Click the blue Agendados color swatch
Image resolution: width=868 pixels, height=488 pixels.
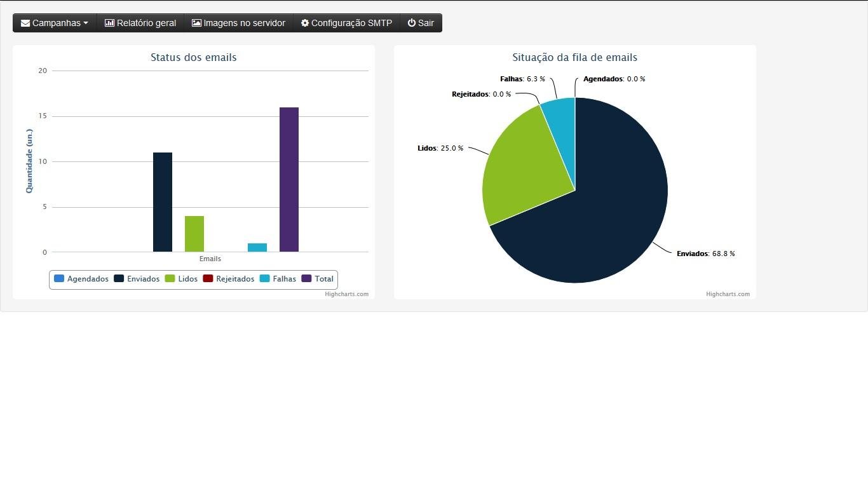(x=58, y=278)
